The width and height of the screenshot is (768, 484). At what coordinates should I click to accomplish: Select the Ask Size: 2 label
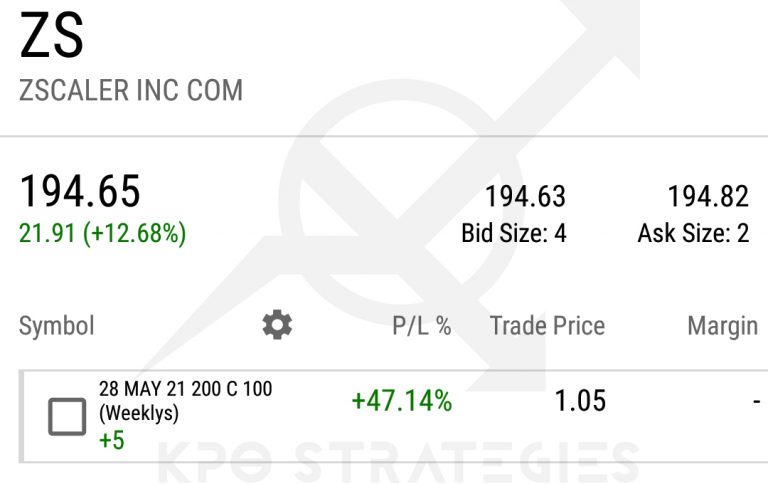coord(693,234)
